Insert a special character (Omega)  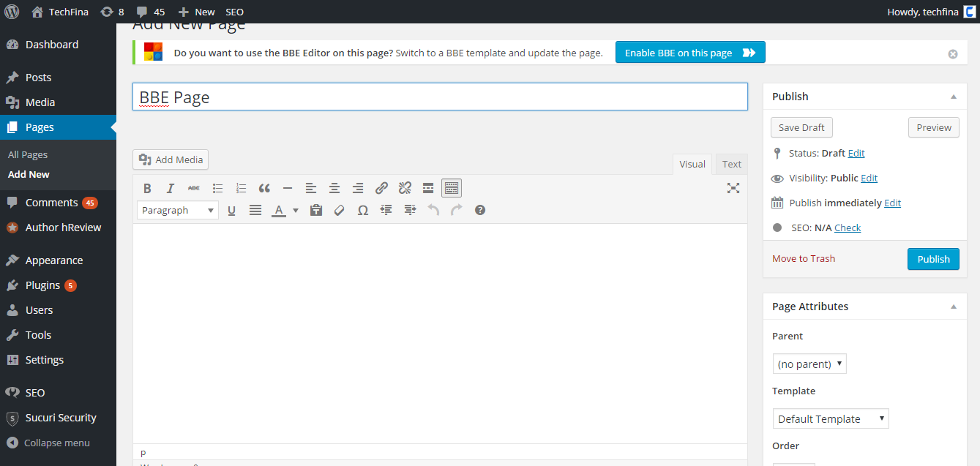(362, 210)
